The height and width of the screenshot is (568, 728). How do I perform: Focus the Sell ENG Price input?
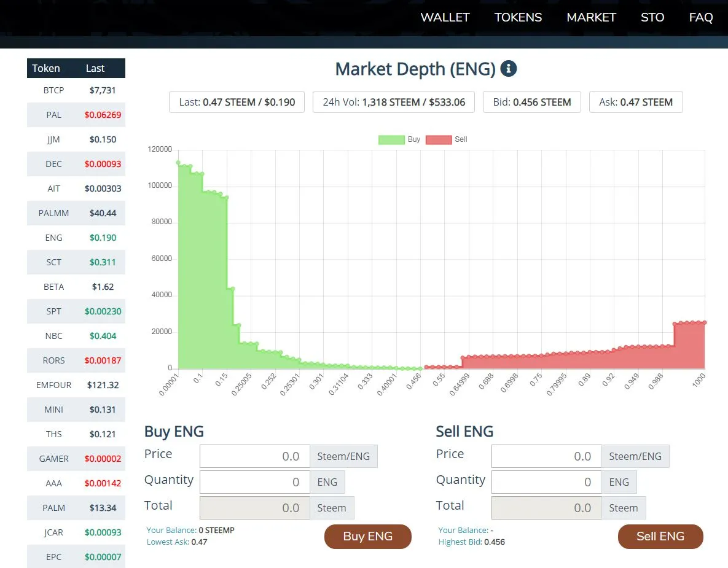click(x=547, y=456)
